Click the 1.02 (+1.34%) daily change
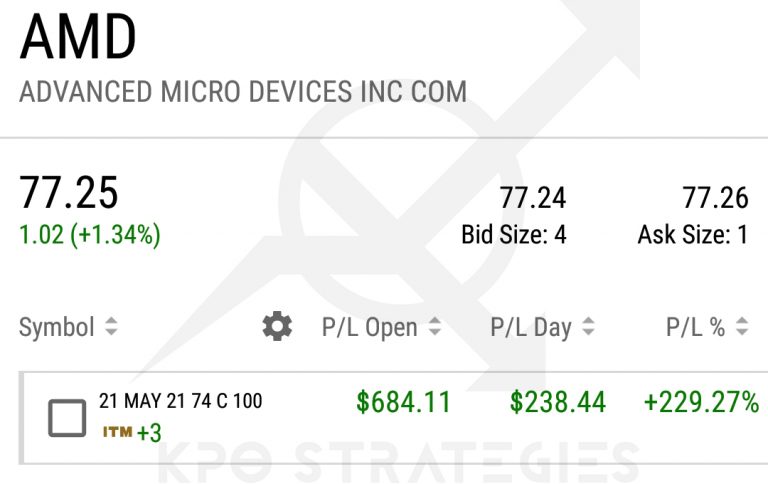This screenshot has height=484, width=768. (x=90, y=235)
